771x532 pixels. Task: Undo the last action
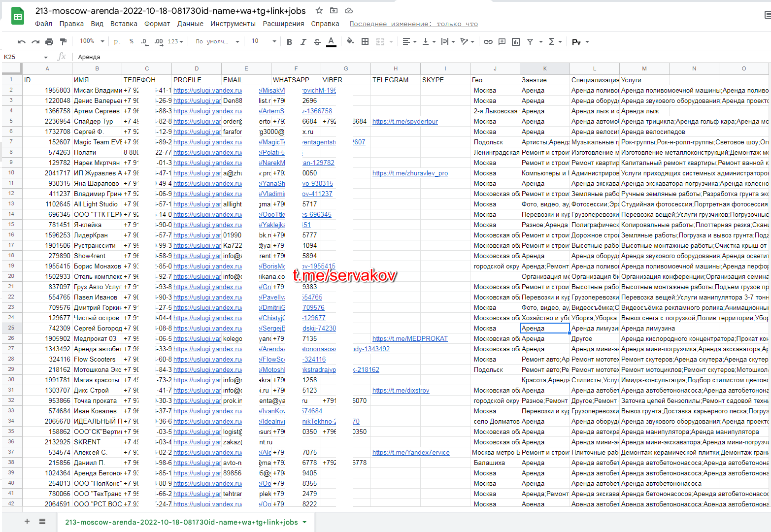tap(21, 41)
